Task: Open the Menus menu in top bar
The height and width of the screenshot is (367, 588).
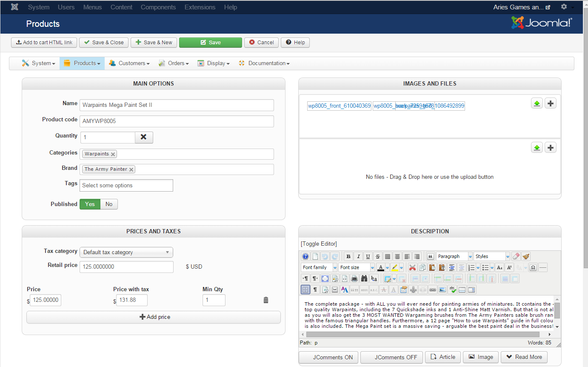Action: point(92,7)
